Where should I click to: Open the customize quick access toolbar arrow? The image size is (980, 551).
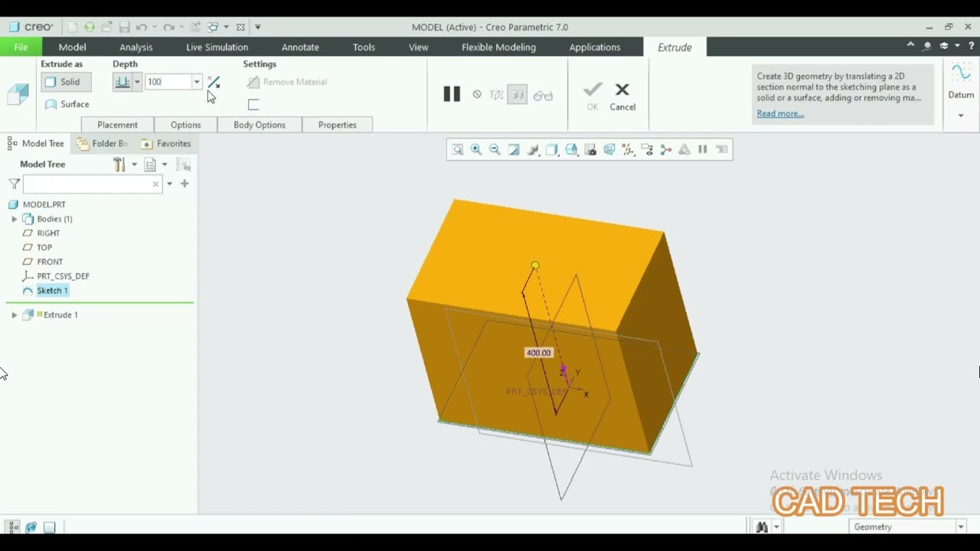(257, 27)
